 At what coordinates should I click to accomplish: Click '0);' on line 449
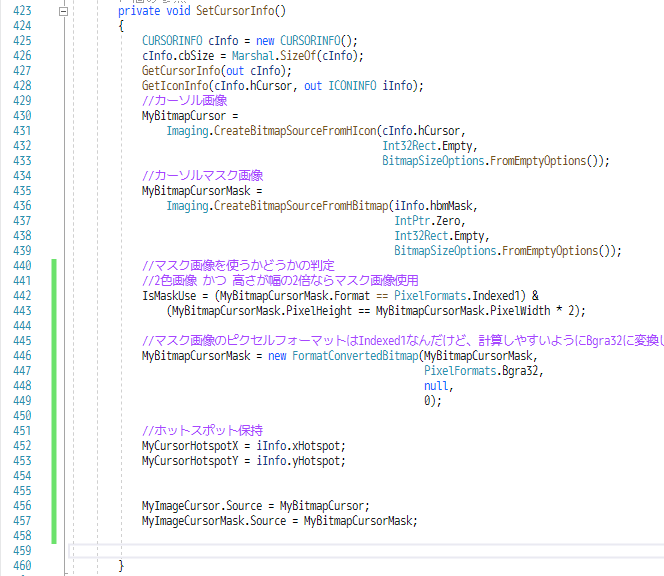(x=433, y=401)
